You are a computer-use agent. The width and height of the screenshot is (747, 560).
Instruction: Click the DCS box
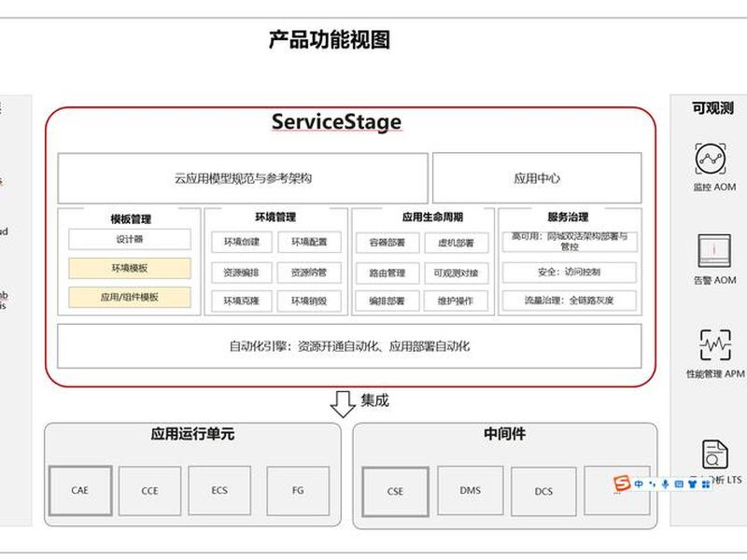click(x=543, y=492)
